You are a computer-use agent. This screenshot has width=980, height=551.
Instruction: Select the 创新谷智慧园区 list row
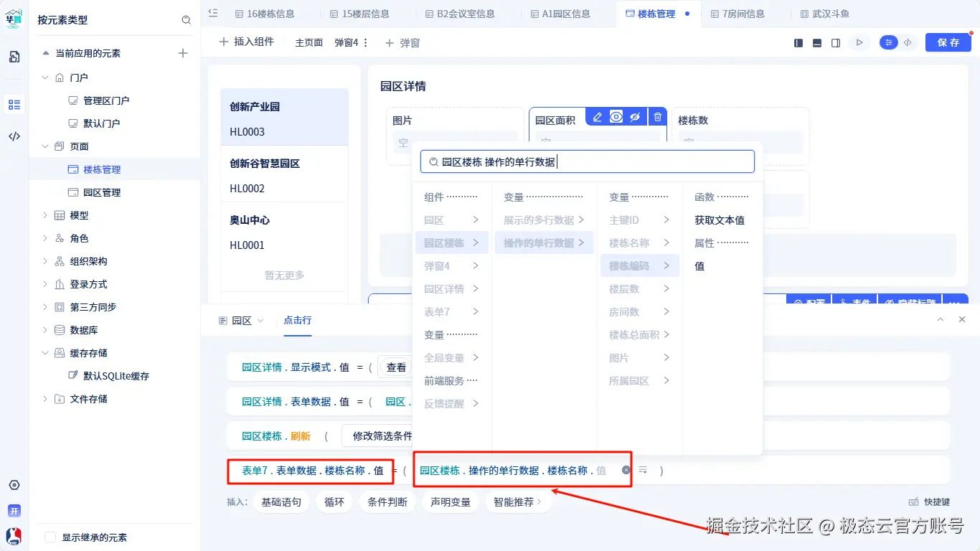pos(284,175)
